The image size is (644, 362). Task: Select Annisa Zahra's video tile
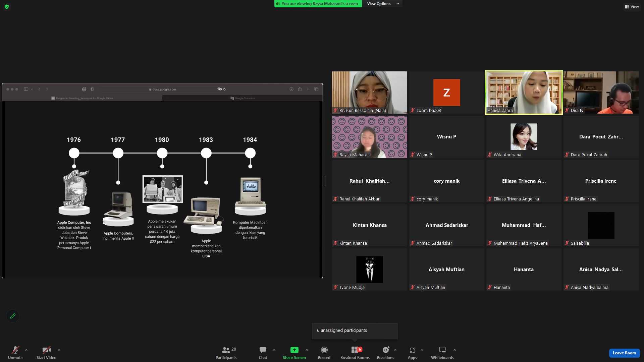[524, 93]
